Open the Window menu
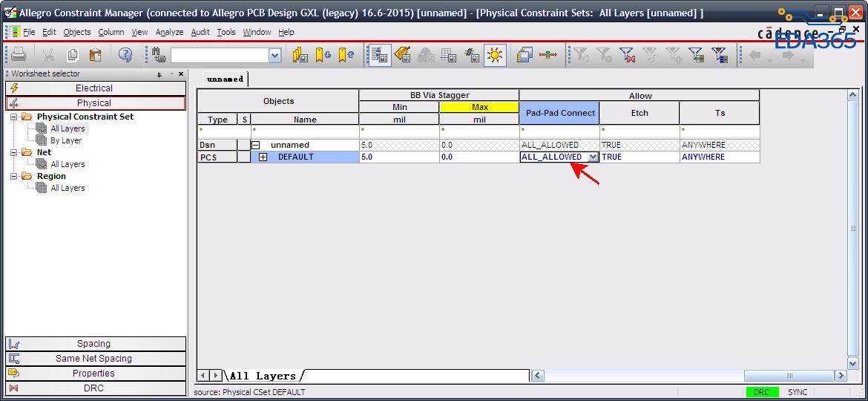 coord(257,32)
